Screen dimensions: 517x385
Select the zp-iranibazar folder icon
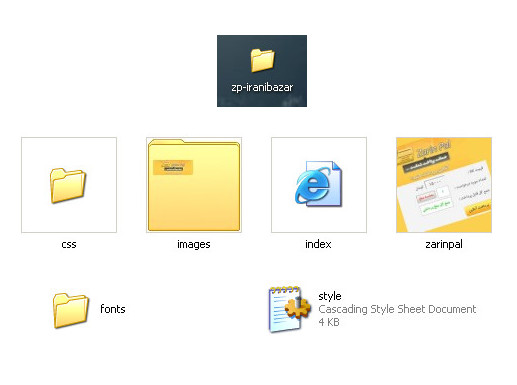262,60
